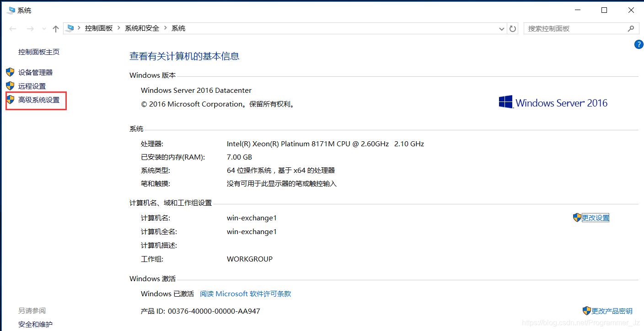Viewport: 644px width, 331px height.
Task: Select 系统和安全 breadcrumb in address bar
Action: click(x=142, y=28)
